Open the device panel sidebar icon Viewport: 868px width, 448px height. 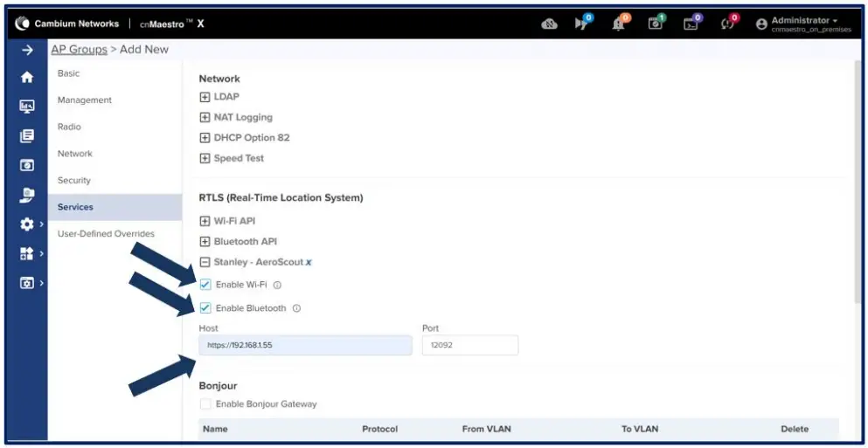(27, 165)
